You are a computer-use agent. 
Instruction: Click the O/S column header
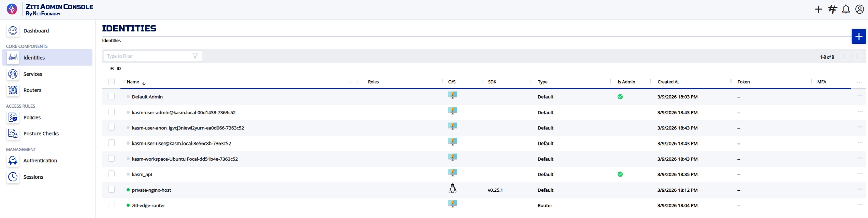pyautogui.click(x=452, y=82)
